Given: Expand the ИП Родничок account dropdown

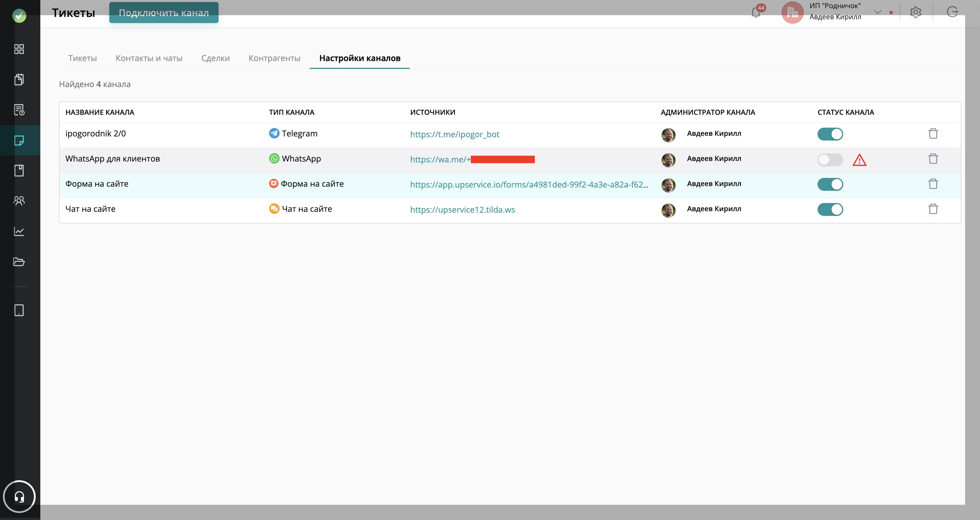Looking at the screenshot, I should pos(877,12).
